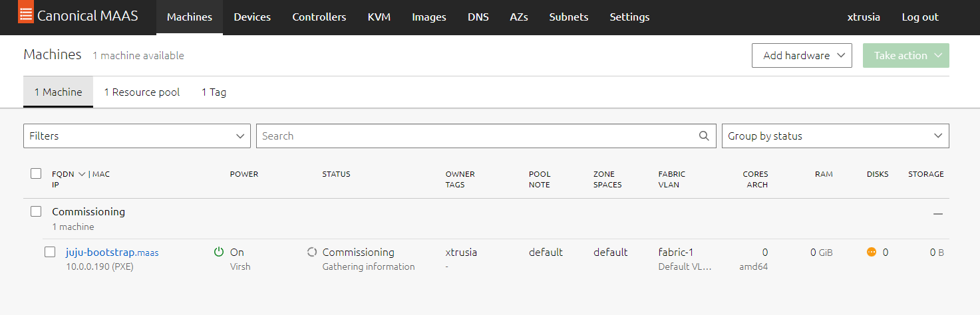
Task: Collapse the Commissioning group with minus icon
Action: [x=938, y=214]
